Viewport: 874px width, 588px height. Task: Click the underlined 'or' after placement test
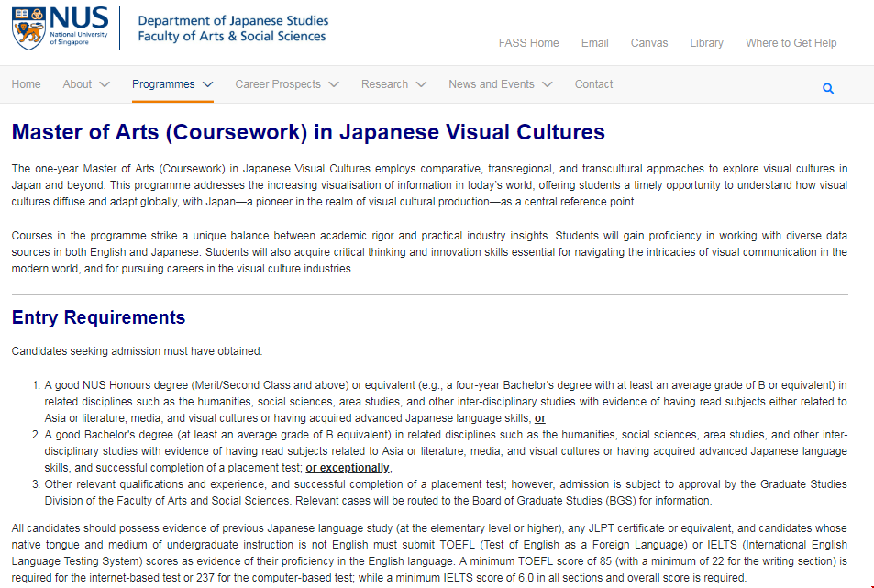[x=539, y=417]
